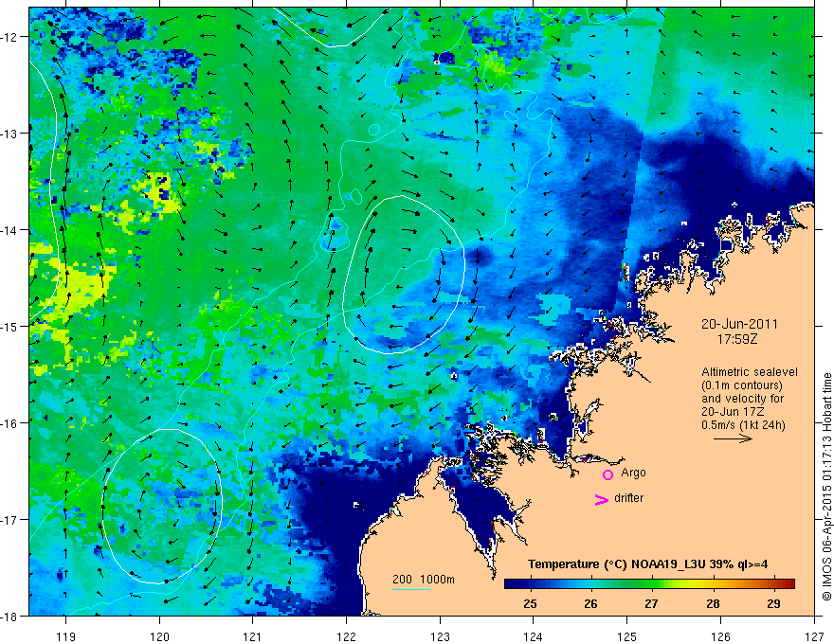This screenshot has height=644, width=834.
Task: Click the longitude axis label 126
Action: [720, 636]
